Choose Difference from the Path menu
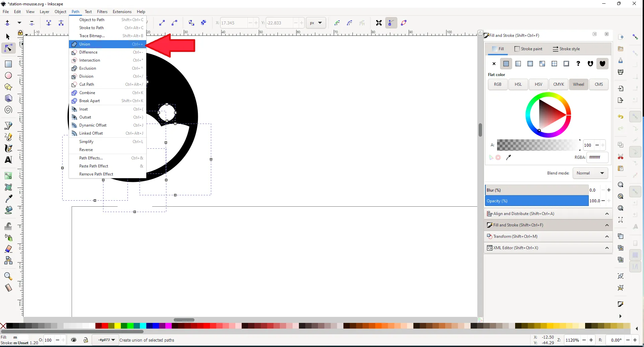644x347 pixels. point(88,52)
